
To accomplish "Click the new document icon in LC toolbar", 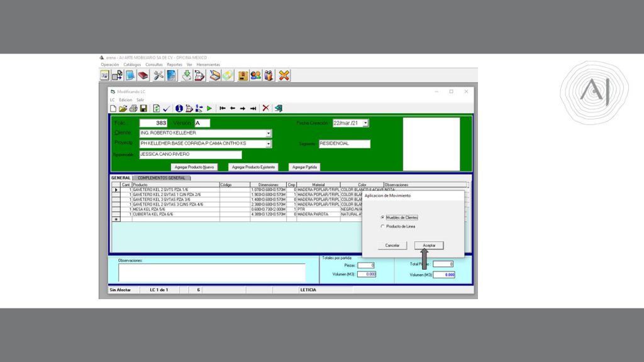I will pos(113,108).
